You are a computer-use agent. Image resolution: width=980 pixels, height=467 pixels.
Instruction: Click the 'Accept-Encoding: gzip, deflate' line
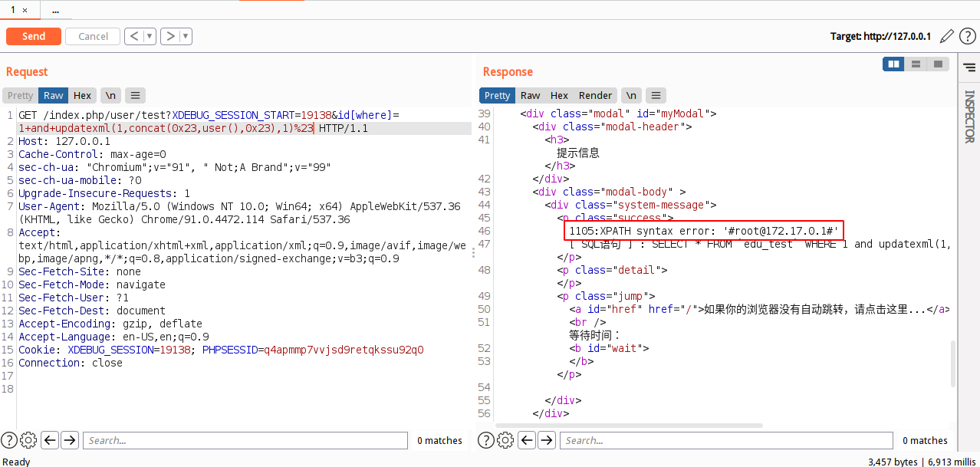coord(110,324)
